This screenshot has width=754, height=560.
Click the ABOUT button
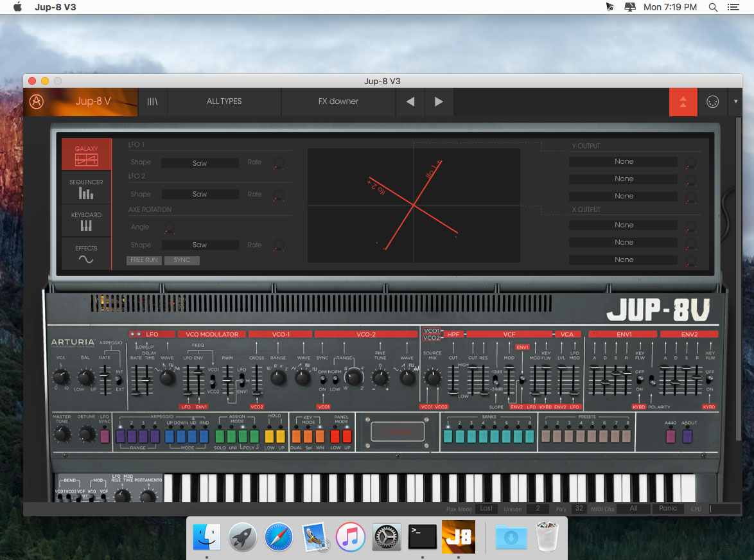tap(688, 436)
